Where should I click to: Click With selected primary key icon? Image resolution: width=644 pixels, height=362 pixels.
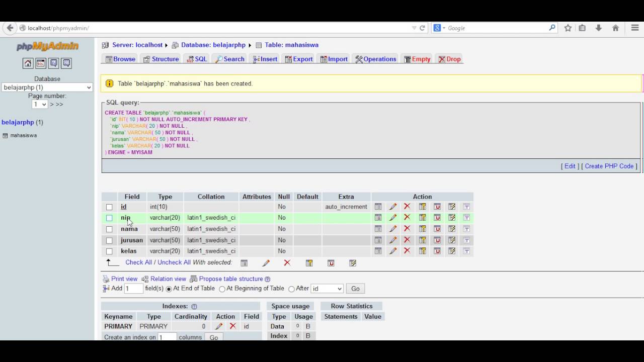[x=309, y=263]
